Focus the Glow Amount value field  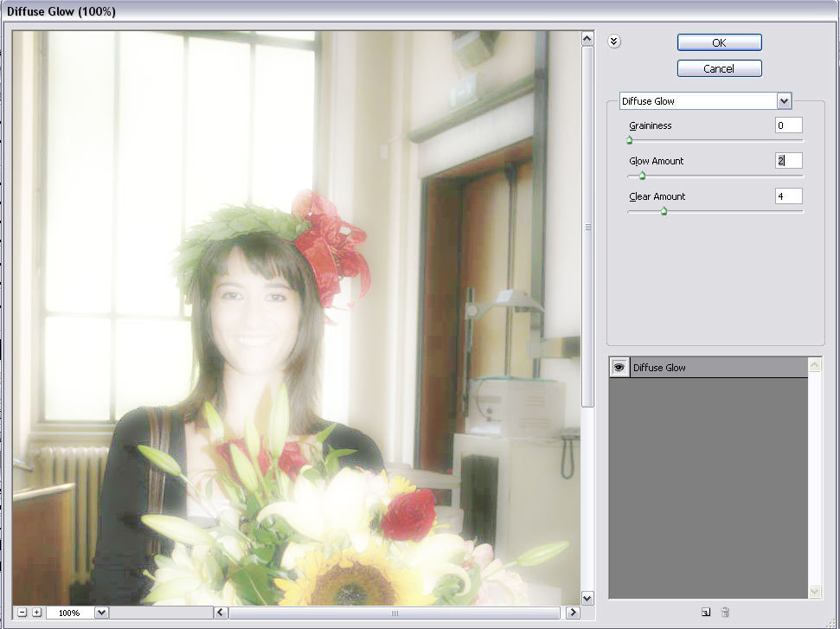click(789, 161)
